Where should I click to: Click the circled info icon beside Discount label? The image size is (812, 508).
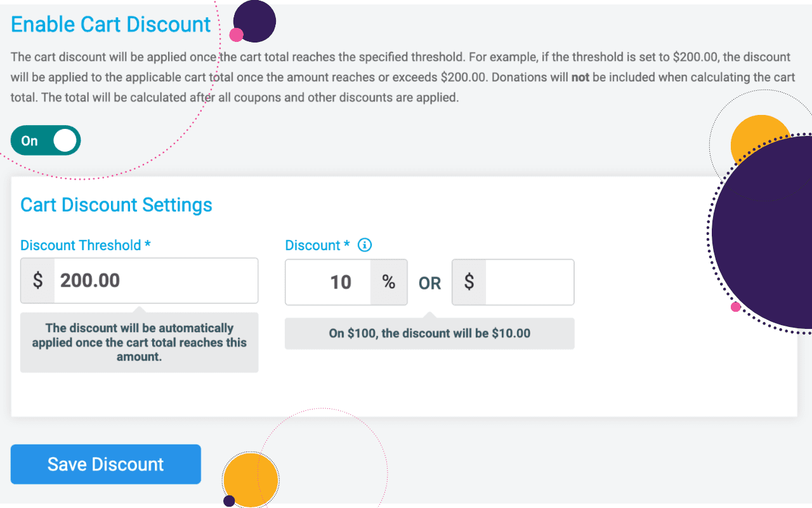[365, 245]
